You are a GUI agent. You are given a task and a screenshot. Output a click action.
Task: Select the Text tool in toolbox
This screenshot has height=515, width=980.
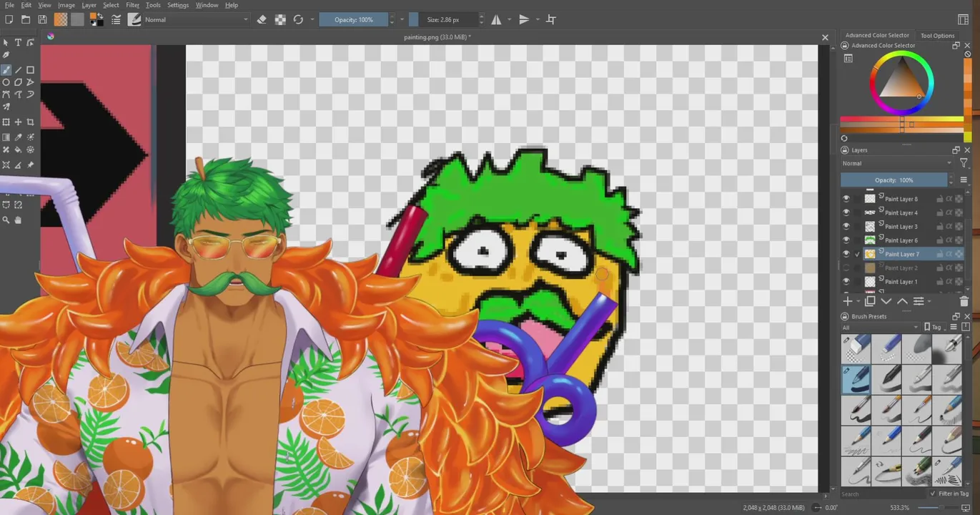(x=18, y=43)
